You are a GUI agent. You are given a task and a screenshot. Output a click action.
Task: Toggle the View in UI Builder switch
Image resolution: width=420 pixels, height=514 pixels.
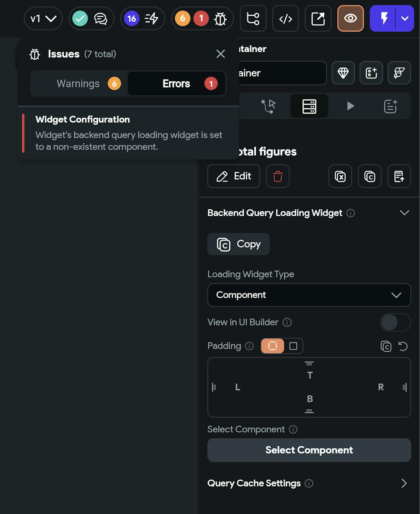[395, 322]
